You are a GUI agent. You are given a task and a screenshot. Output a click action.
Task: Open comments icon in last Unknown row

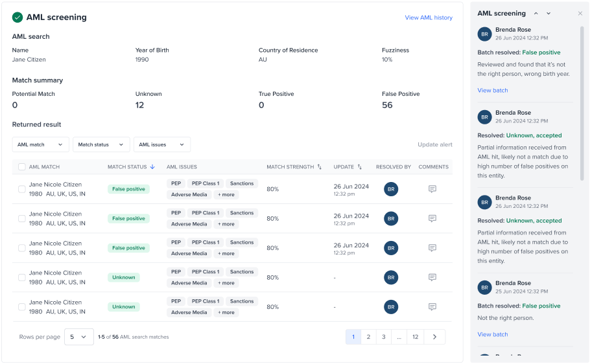(x=432, y=307)
